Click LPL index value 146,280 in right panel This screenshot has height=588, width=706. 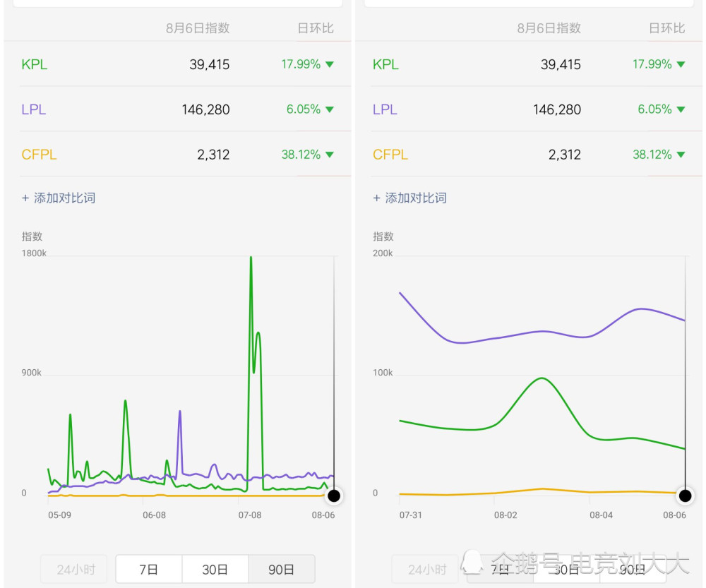557,109
